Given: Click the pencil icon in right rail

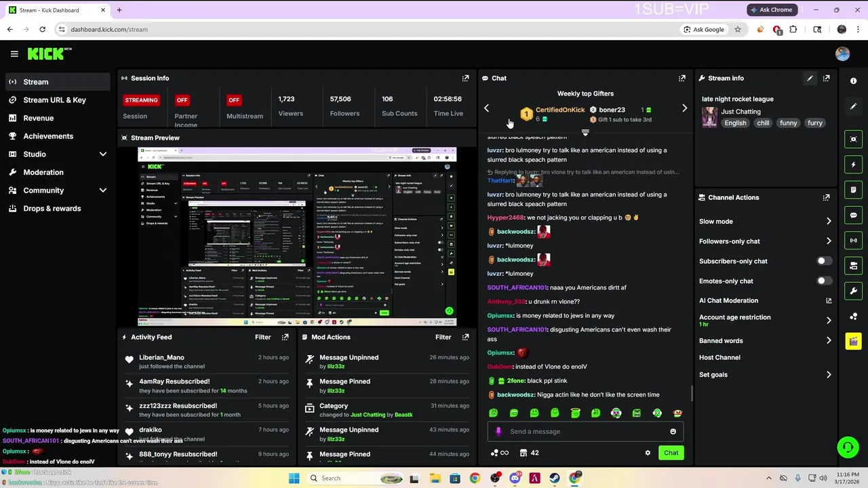Looking at the screenshot, I should click(x=853, y=106).
